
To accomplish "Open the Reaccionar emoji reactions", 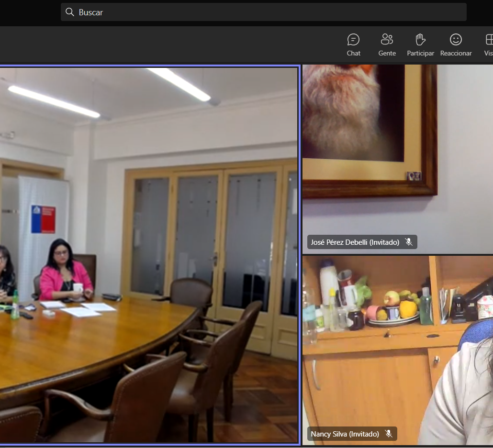I will [x=456, y=40].
